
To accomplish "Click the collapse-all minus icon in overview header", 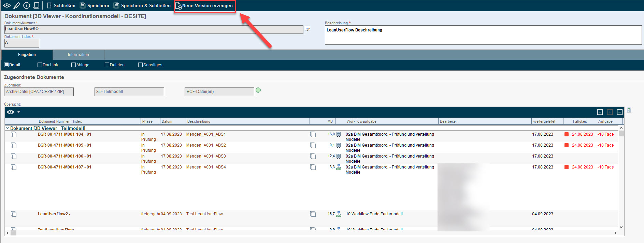I will click(620, 112).
